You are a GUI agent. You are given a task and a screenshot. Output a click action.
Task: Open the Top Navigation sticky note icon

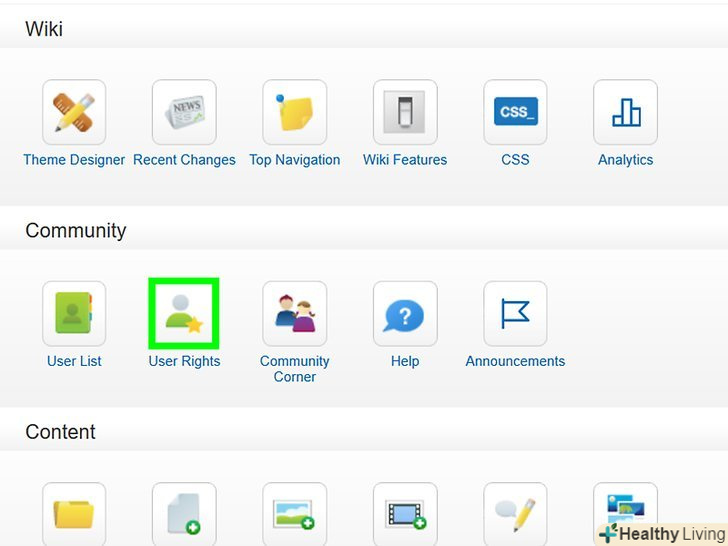[294, 113]
